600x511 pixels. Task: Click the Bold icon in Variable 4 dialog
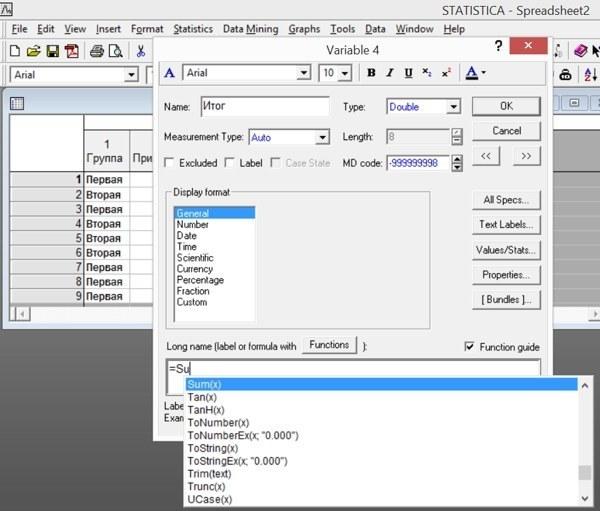pyautogui.click(x=371, y=73)
